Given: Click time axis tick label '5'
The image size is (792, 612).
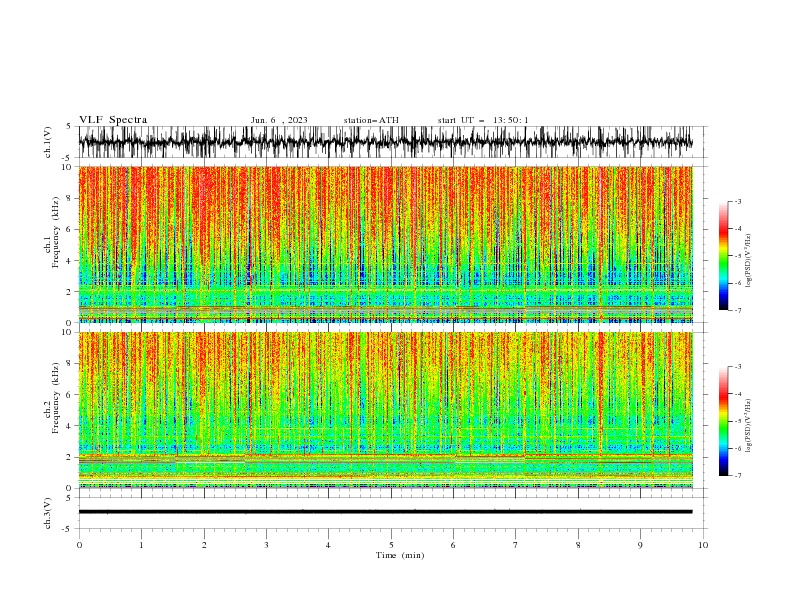Looking at the screenshot, I should point(391,545).
